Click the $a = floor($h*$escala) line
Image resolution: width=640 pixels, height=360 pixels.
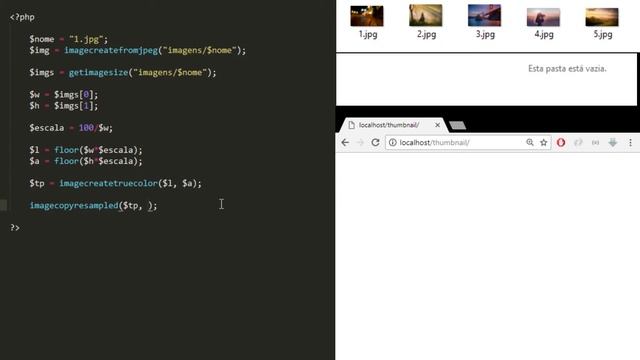86,161
